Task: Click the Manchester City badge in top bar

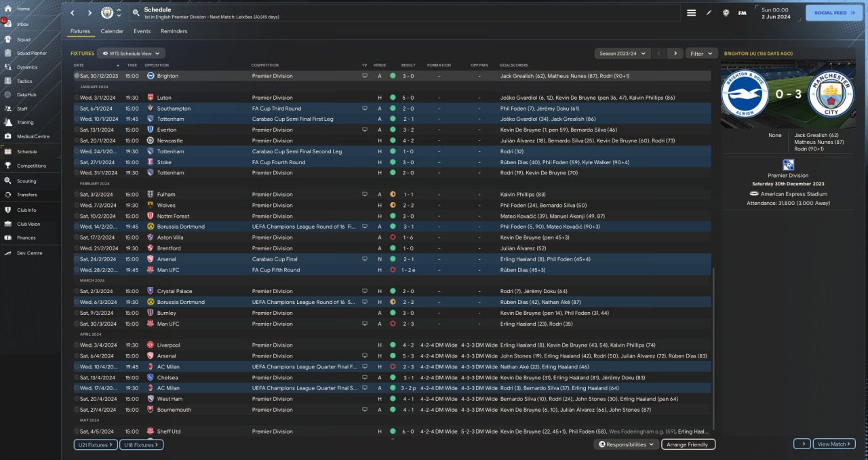Action: tap(107, 13)
